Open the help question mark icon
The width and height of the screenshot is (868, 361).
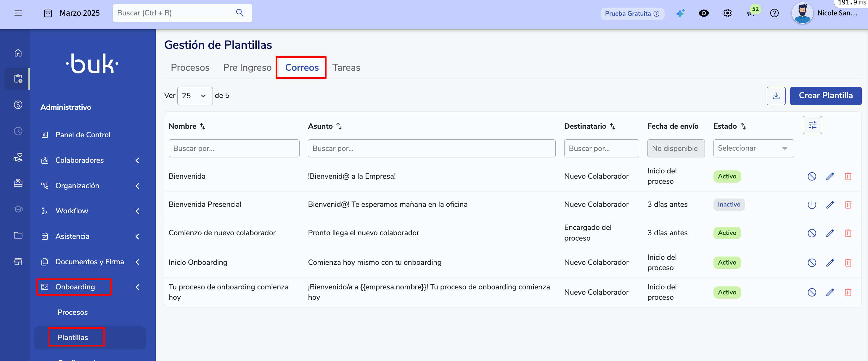(x=774, y=14)
